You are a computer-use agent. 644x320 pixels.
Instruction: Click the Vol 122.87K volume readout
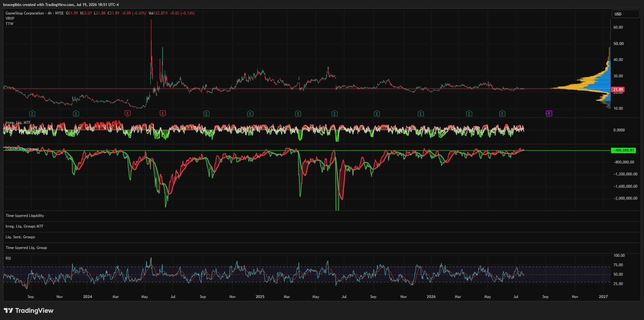pyautogui.click(x=158, y=13)
